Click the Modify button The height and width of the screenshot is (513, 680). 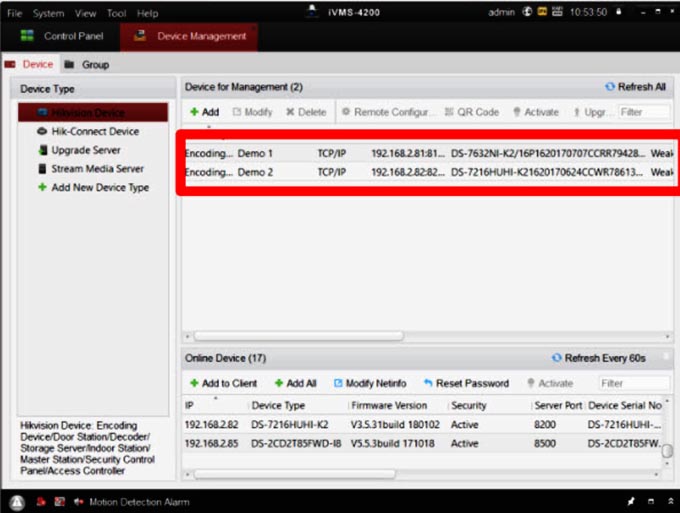(252, 112)
